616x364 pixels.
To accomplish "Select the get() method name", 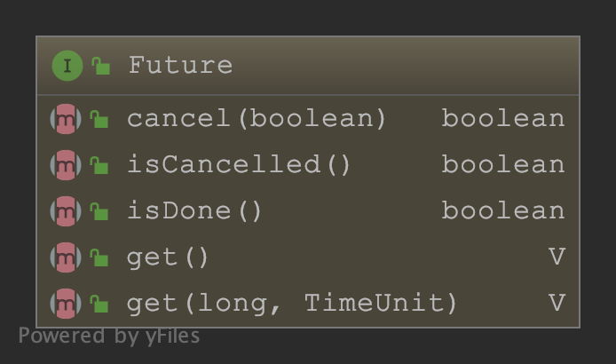I will 168,257.
